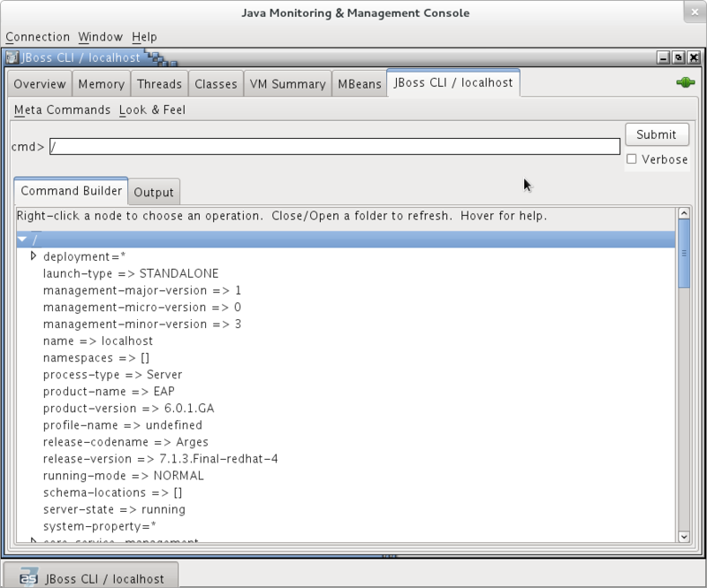Select the running-mode => NORMAL row

(x=124, y=476)
